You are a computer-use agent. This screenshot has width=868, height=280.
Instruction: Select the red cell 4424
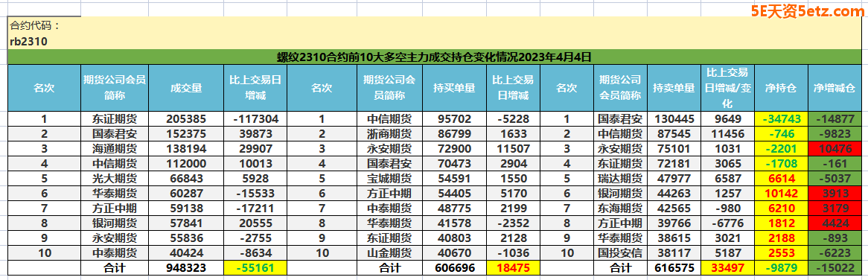click(x=835, y=223)
